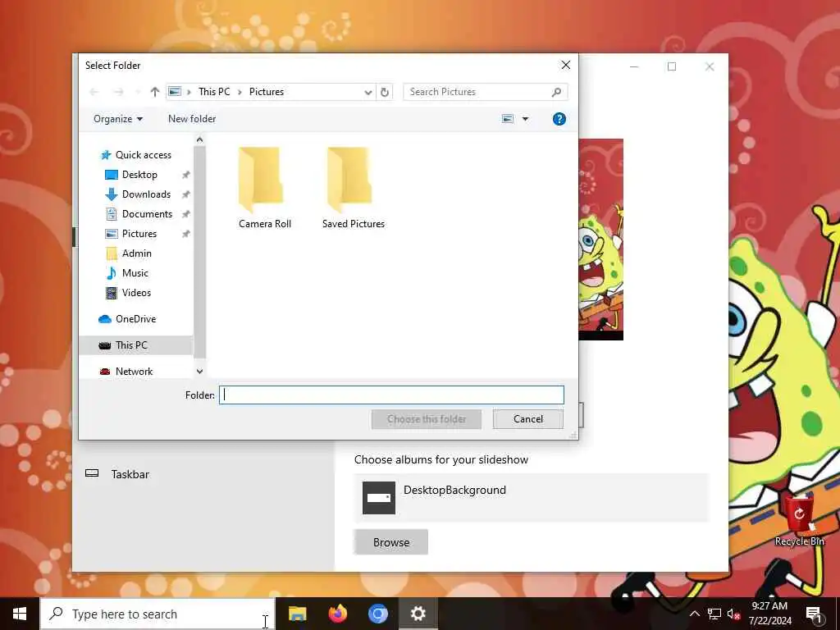Click Browse under slideshow albums
This screenshot has height=630, width=840.
[x=391, y=542]
